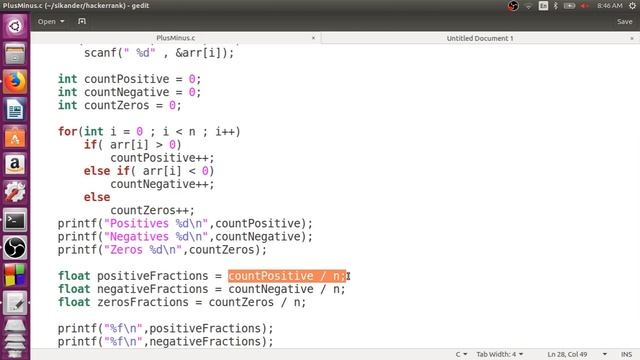Viewport: 640px width, 360px height.
Task: Open the colorful squares dock app
Action: pos(15,275)
